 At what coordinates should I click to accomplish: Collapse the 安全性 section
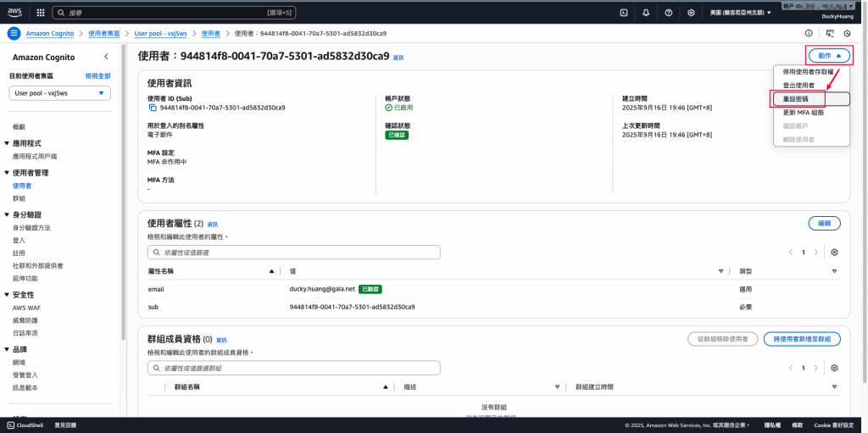[7, 295]
